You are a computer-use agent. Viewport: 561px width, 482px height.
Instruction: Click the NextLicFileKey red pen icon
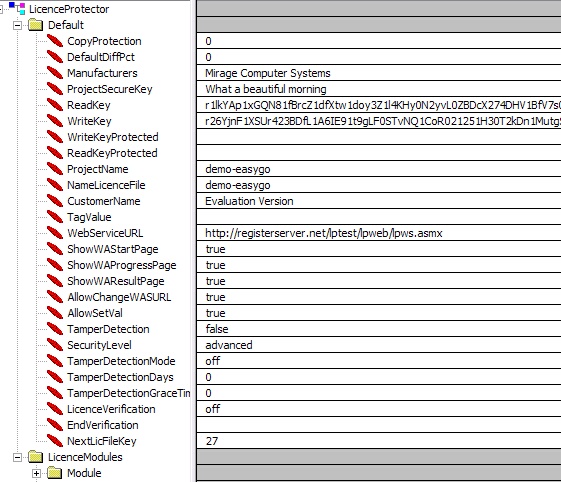(55, 440)
